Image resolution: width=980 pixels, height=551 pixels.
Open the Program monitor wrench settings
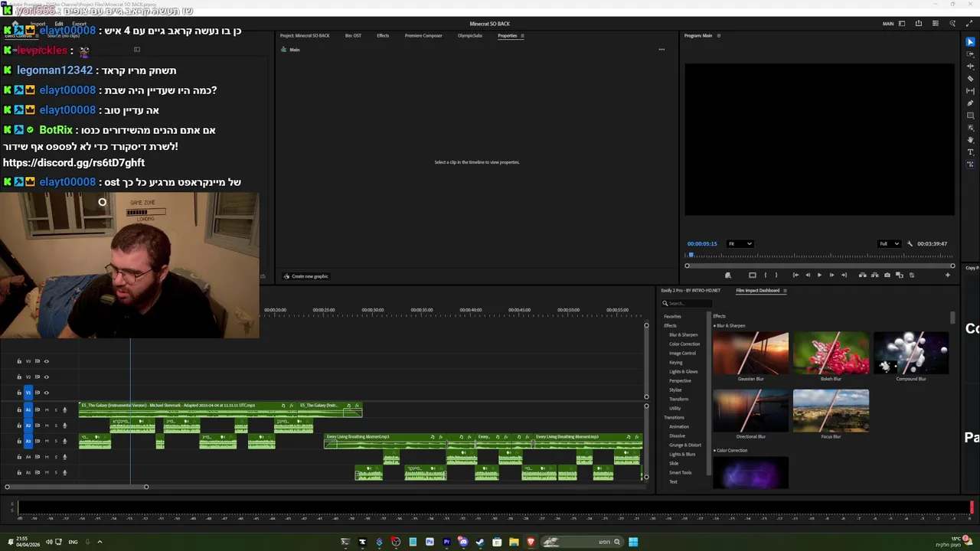point(910,243)
